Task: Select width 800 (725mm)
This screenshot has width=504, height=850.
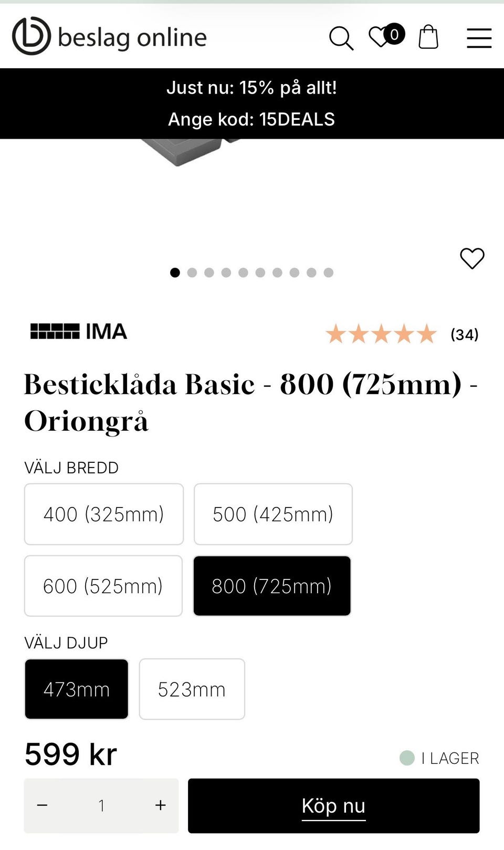Action: click(272, 586)
